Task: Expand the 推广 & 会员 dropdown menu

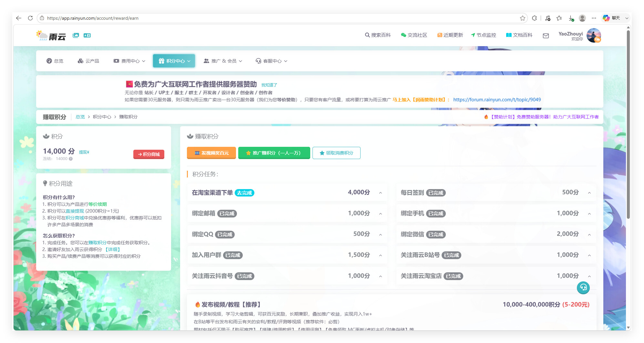Action: coord(223,61)
